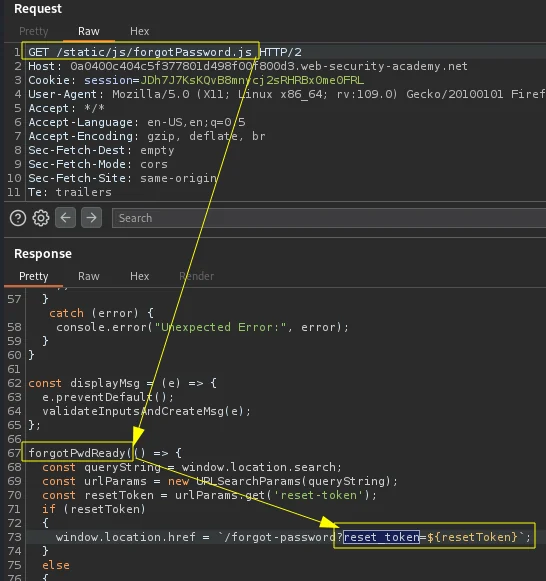Viewport: 546px width, 581px height.
Task: Click the Response panel heading
Action: [x=43, y=254]
